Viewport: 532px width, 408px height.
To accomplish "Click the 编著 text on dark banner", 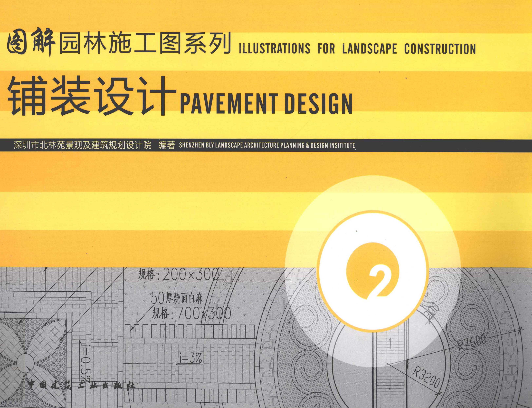I will pos(166,145).
